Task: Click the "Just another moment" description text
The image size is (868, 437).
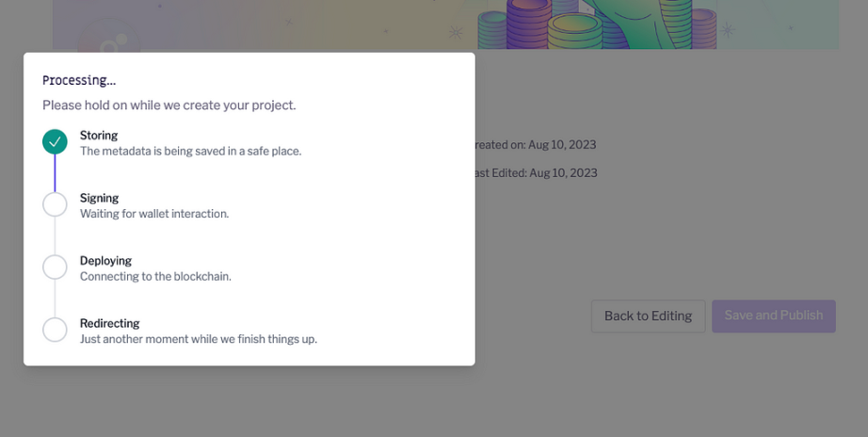Action: (199, 339)
